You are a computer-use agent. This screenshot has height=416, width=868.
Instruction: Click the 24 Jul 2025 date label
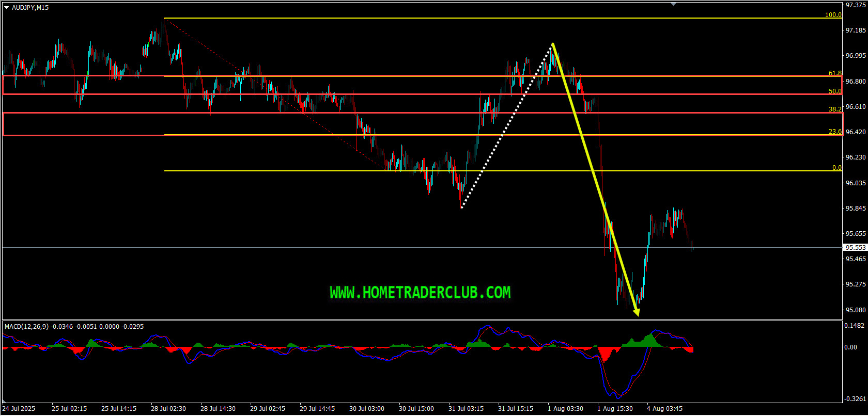point(19,409)
